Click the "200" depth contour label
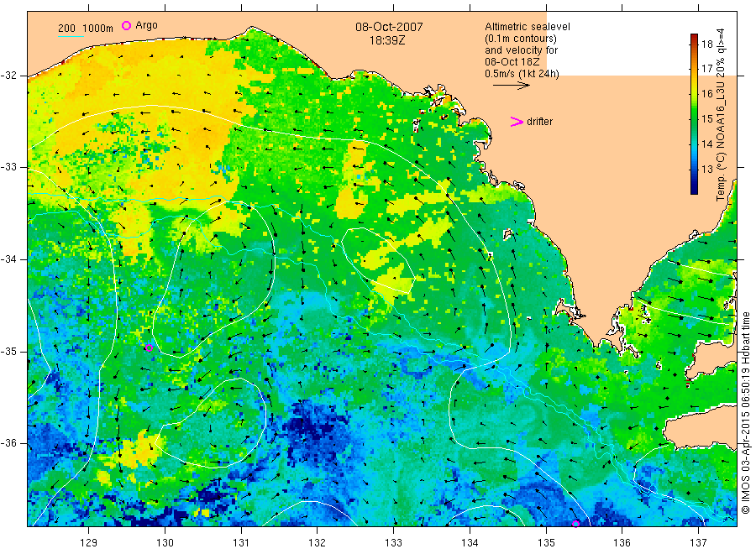 66,28
